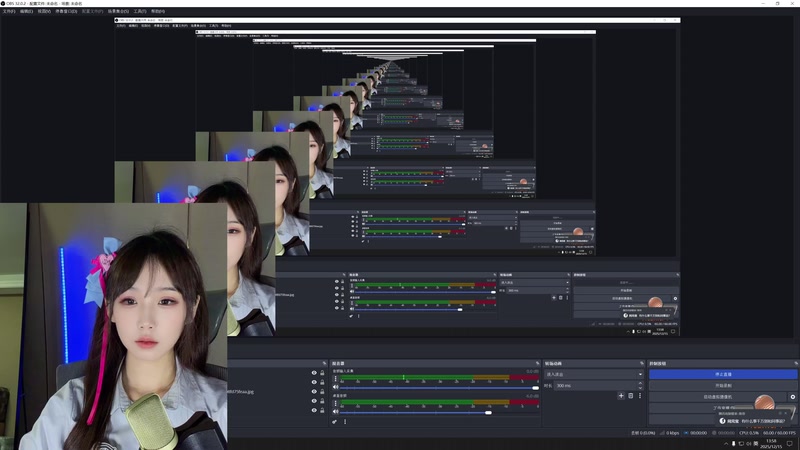Increase transition duration with the up arrow
800x450 pixels.
pyautogui.click(x=640, y=383)
